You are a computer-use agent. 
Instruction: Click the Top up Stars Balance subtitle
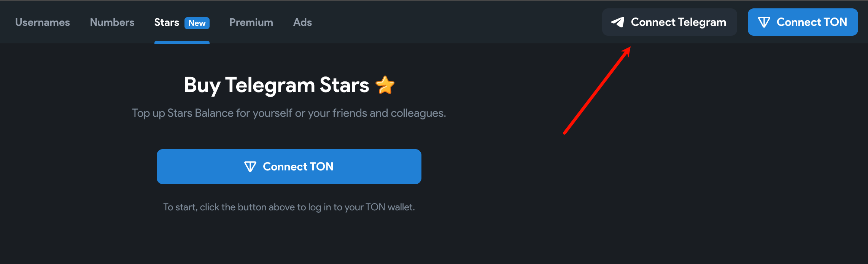289,113
